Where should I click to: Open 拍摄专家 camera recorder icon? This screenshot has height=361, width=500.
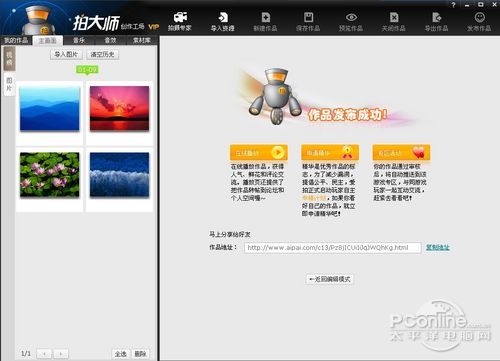[180, 17]
